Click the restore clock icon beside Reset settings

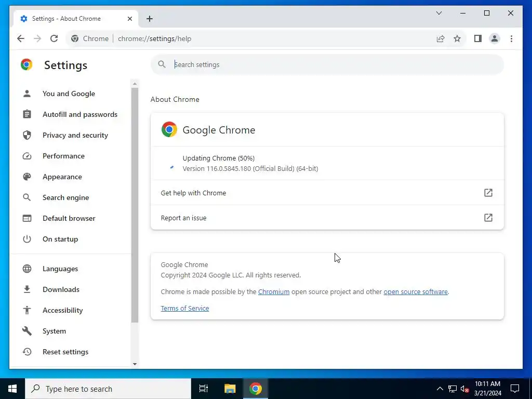coord(27,352)
